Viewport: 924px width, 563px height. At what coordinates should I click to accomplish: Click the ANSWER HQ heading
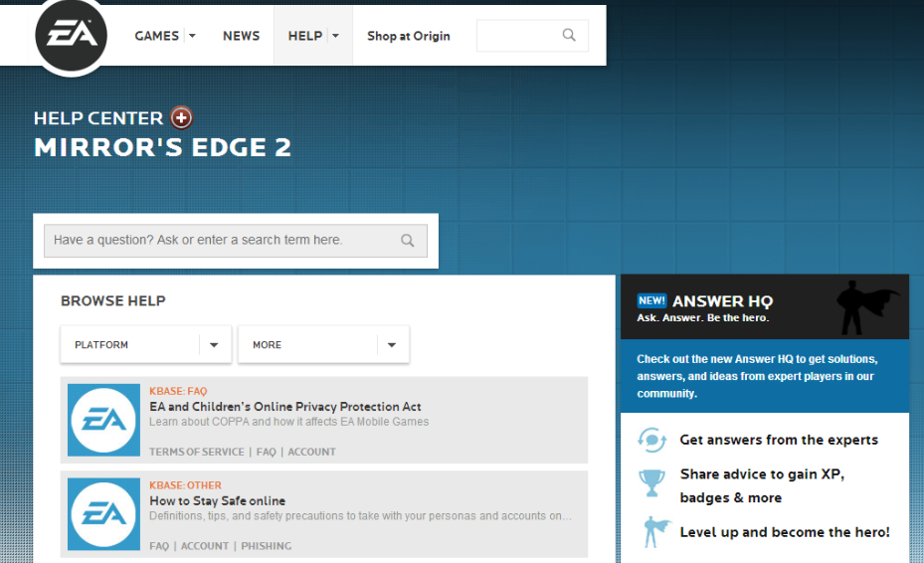(722, 301)
